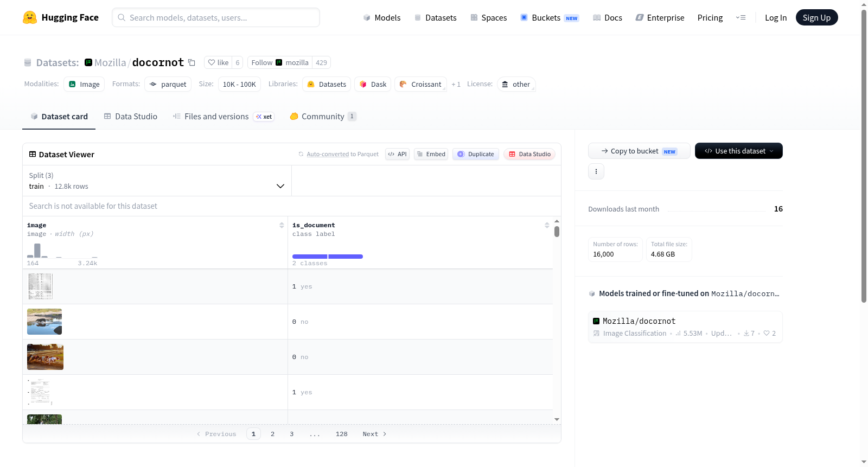Click the expand navigation menu icon

click(741, 17)
